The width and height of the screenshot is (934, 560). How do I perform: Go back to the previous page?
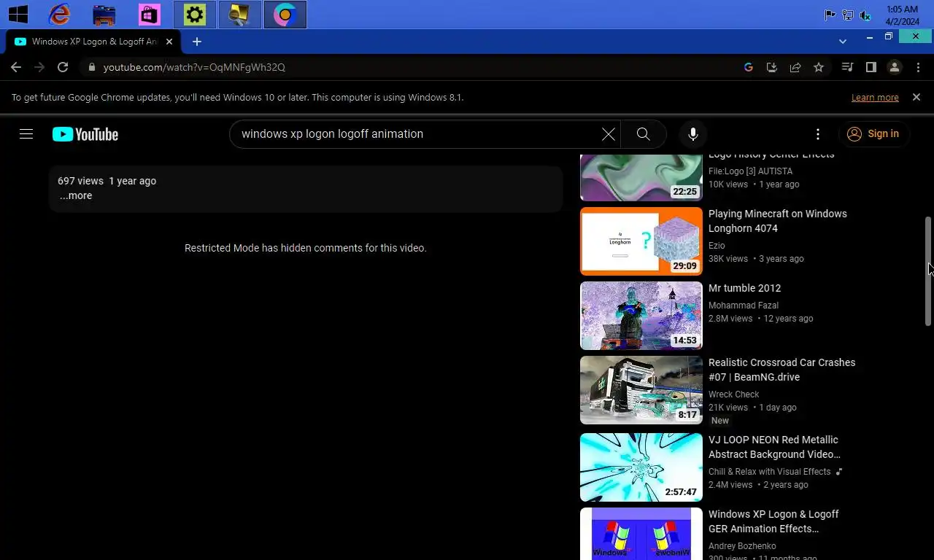(x=16, y=67)
